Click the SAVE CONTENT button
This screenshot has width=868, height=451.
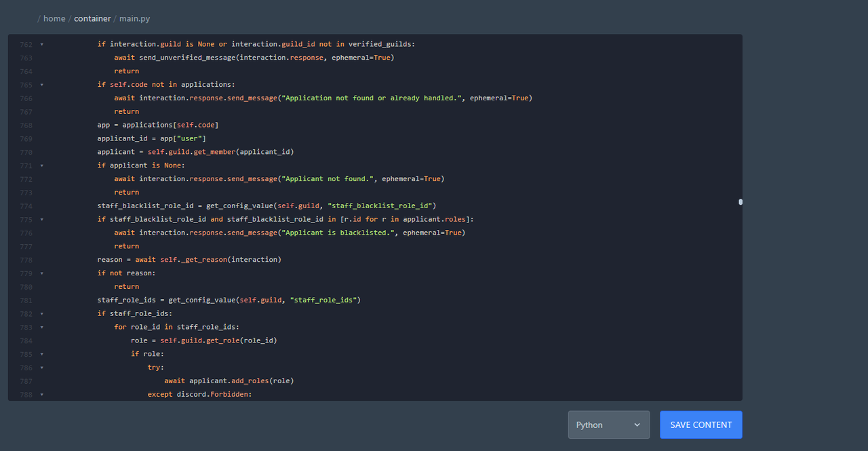701,425
